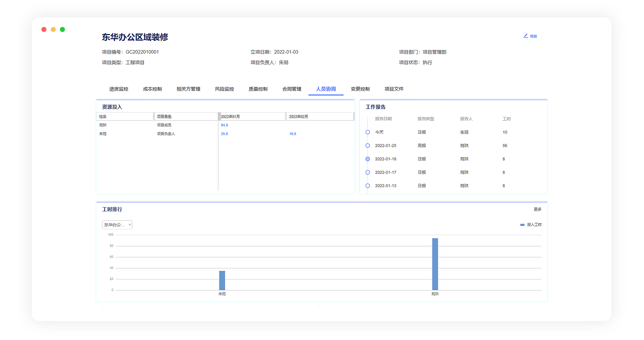The image size is (644, 340).
Task: Click the dropdown arrow in project selector
Action: click(x=130, y=225)
